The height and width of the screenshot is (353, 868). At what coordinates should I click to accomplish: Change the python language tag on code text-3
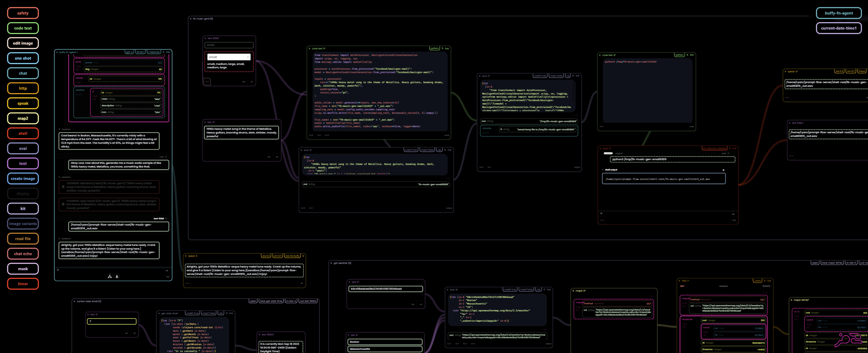pyautogui.click(x=434, y=48)
